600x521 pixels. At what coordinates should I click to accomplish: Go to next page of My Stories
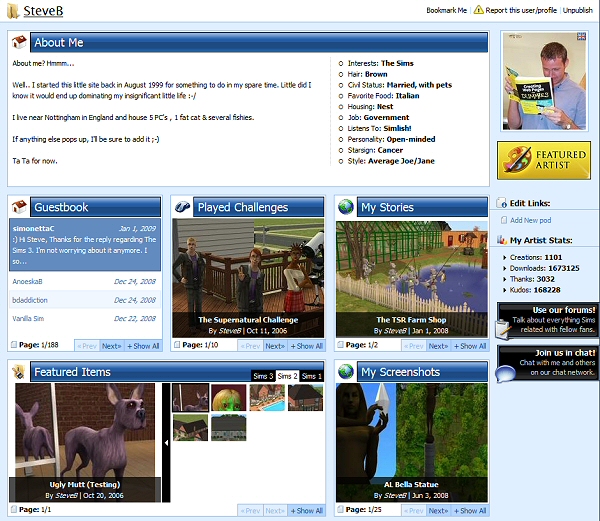click(438, 345)
